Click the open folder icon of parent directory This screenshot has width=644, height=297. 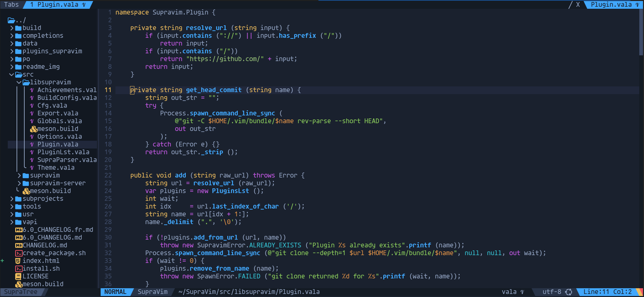[11, 20]
